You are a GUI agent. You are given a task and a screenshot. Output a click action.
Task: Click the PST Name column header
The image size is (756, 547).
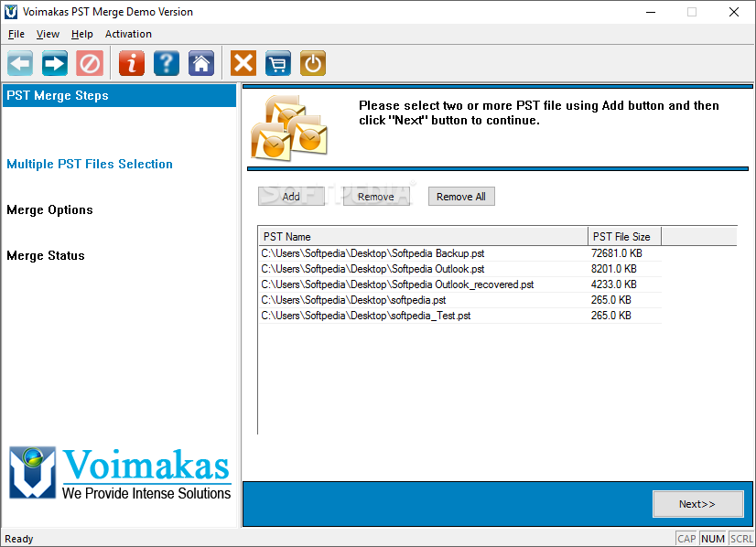[x=423, y=237]
